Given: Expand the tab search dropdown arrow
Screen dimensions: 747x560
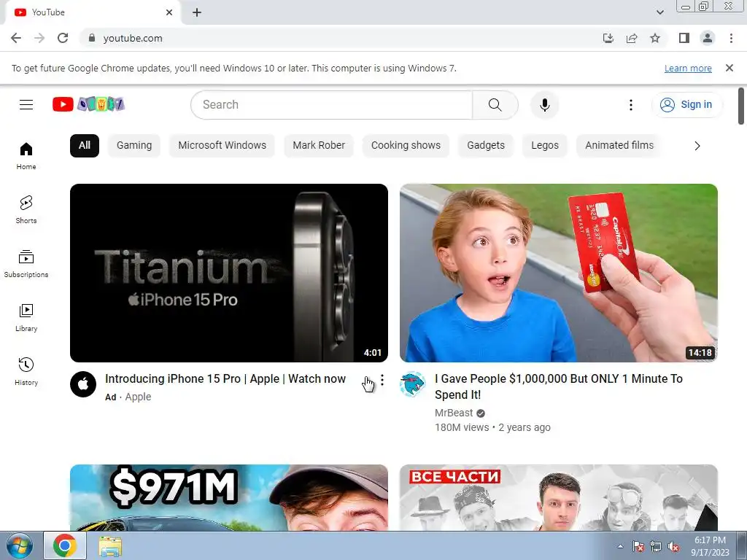Looking at the screenshot, I should (x=660, y=12).
